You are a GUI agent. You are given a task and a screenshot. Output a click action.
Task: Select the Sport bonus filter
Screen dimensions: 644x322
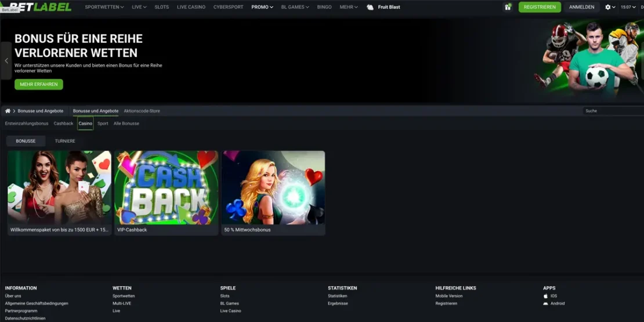click(103, 123)
